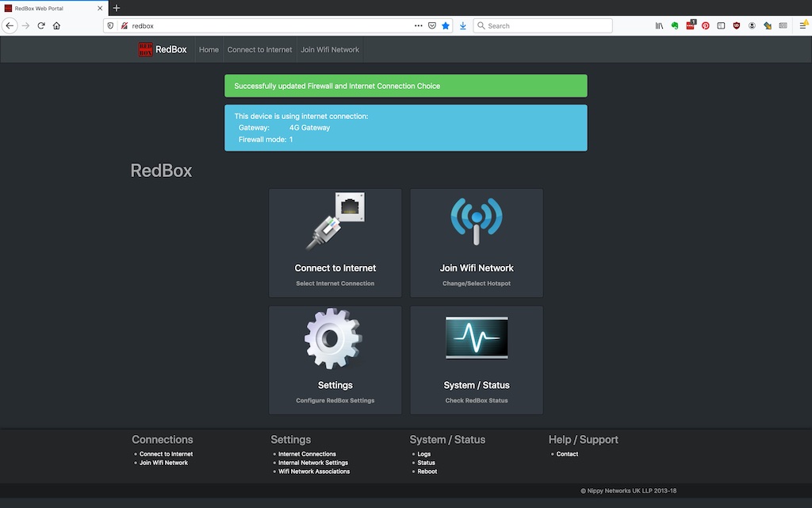Toggle the browser sidebar icon
The width and height of the screenshot is (812, 508).
click(721, 25)
